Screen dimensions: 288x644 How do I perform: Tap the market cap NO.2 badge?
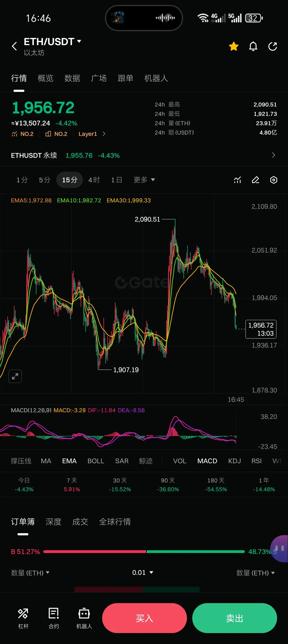point(56,134)
